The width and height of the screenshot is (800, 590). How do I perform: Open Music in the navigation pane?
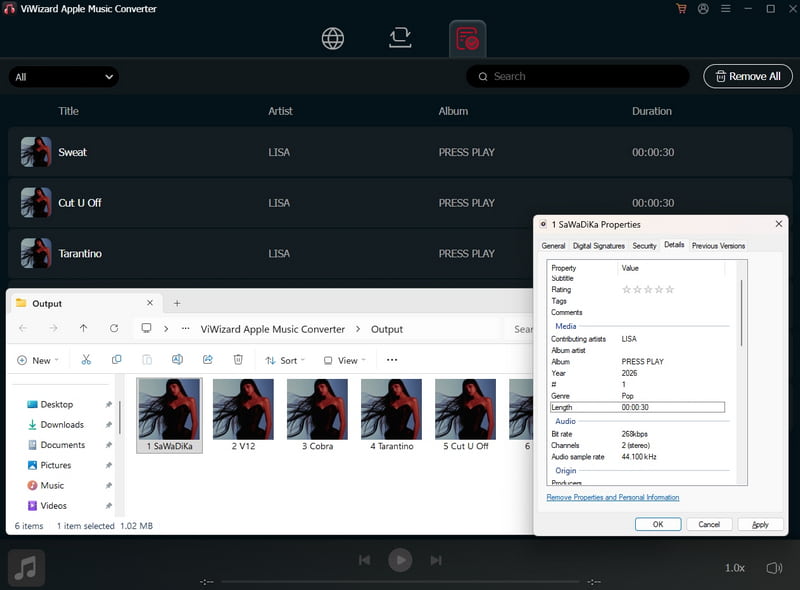point(52,485)
